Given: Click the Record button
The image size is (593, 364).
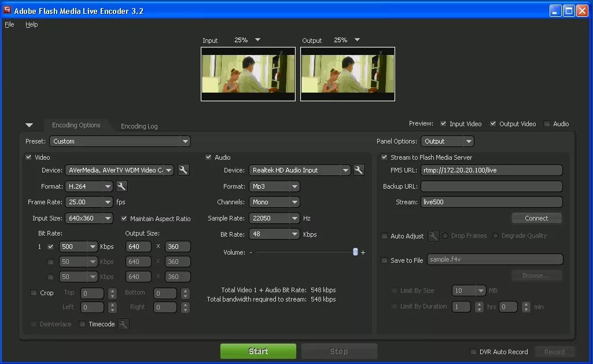Looking at the screenshot, I should tap(554, 352).
